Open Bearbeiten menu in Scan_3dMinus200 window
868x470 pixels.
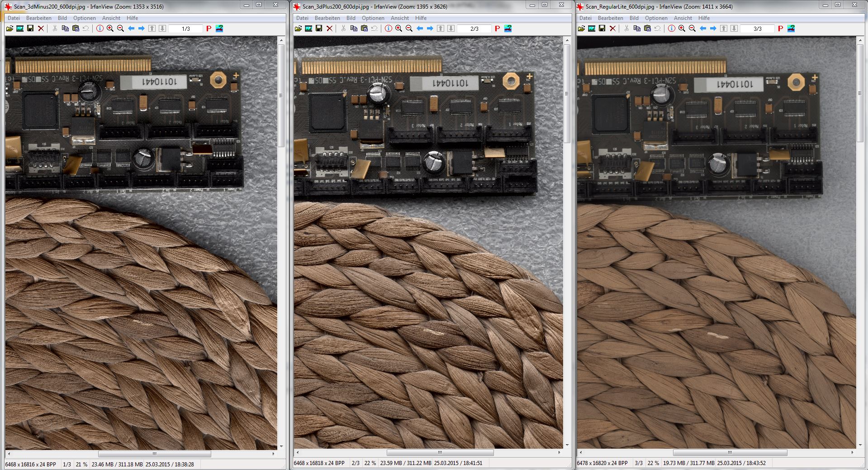click(39, 18)
